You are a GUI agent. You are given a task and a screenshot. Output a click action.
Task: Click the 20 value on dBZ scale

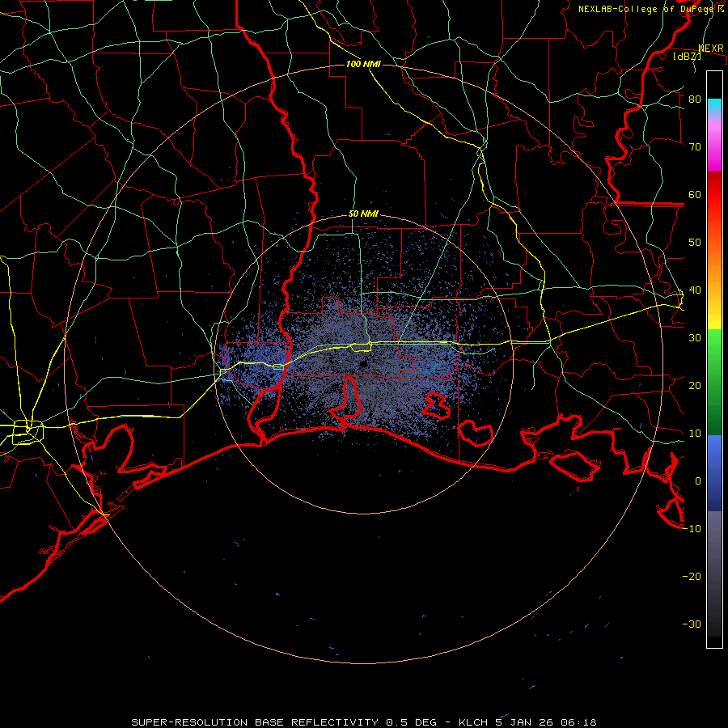(x=695, y=385)
